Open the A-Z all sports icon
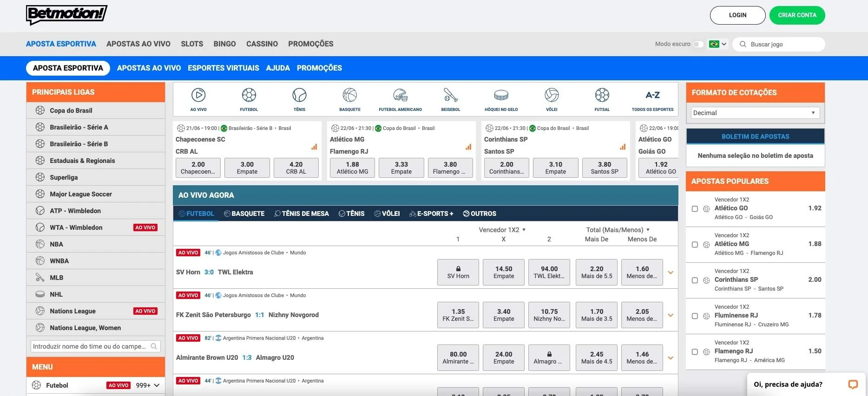Image resolution: width=868 pixels, height=396 pixels. [x=652, y=95]
